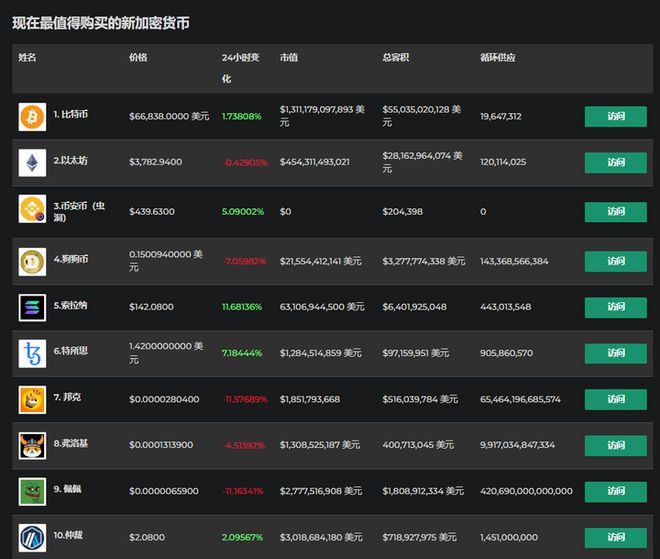Click the Bonk dog logo icon

click(32, 400)
